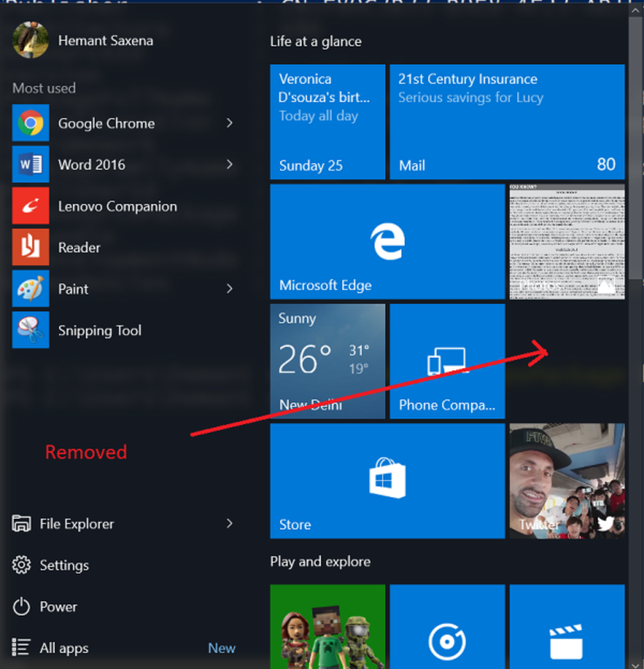Expand Google Chrome jump list arrow

click(x=230, y=123)
